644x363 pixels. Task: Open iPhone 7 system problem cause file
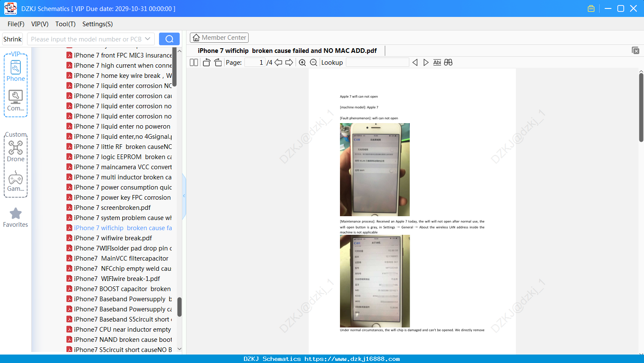[x=119, y=218]
